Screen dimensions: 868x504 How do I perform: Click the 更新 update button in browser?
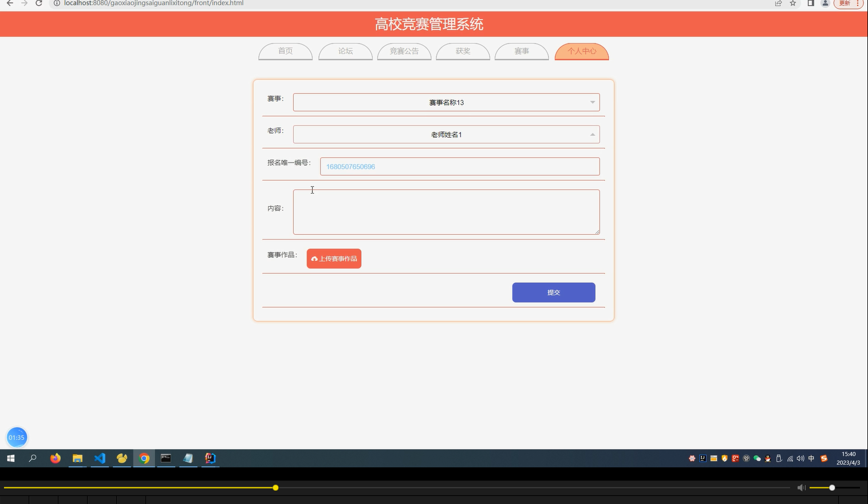846,3
